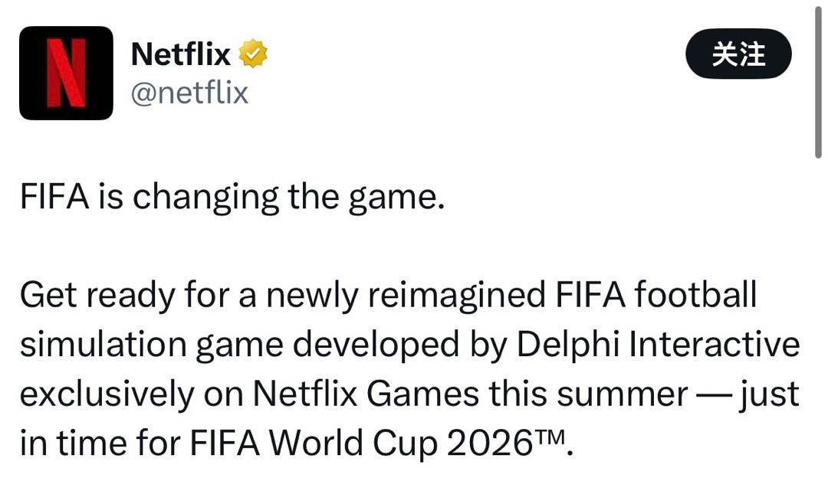Click the @netflix handle
This screenshot has width=828, height=504.
coord(189,93)
